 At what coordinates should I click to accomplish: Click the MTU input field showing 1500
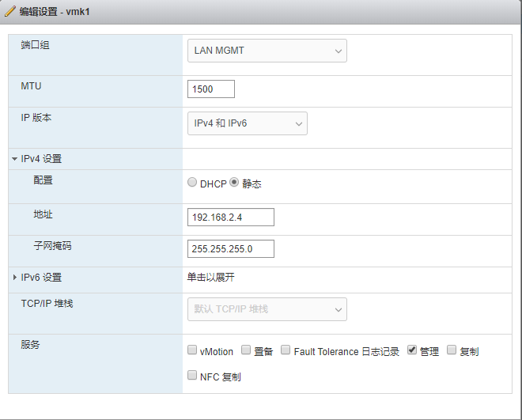coord(211,89)
